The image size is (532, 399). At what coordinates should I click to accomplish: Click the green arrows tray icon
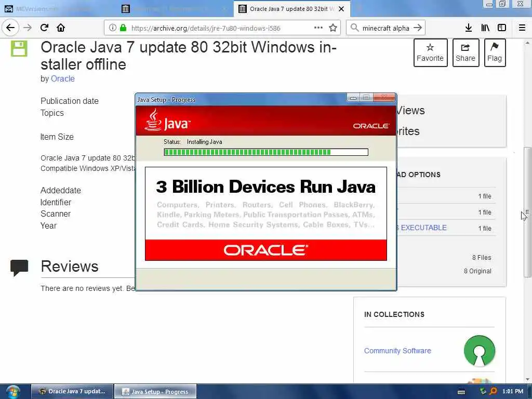click(x=483, y=392)
